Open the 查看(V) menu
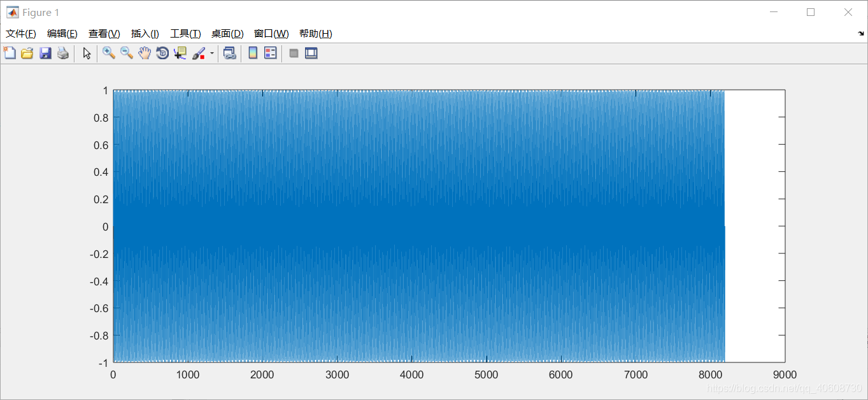868x400 pixels. point(104,34)
